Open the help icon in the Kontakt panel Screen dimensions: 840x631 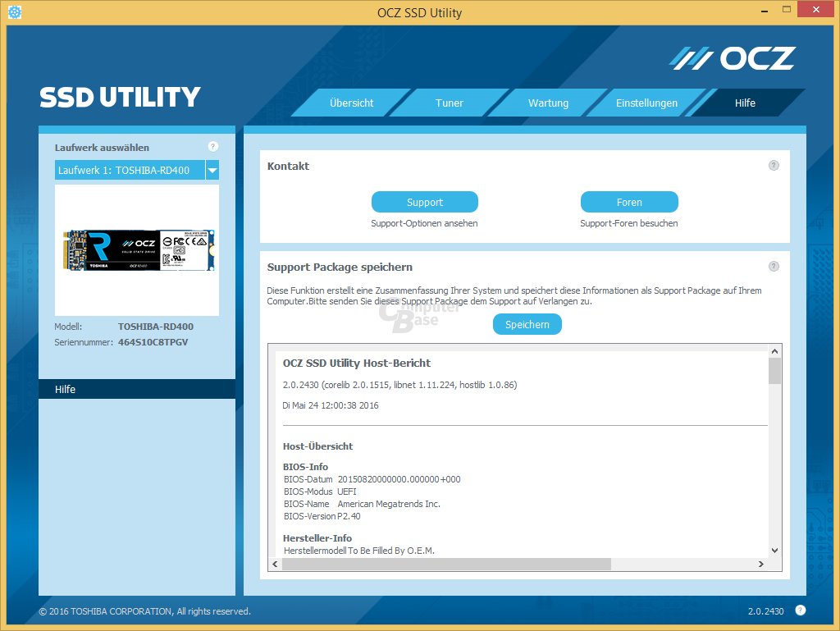774,166
